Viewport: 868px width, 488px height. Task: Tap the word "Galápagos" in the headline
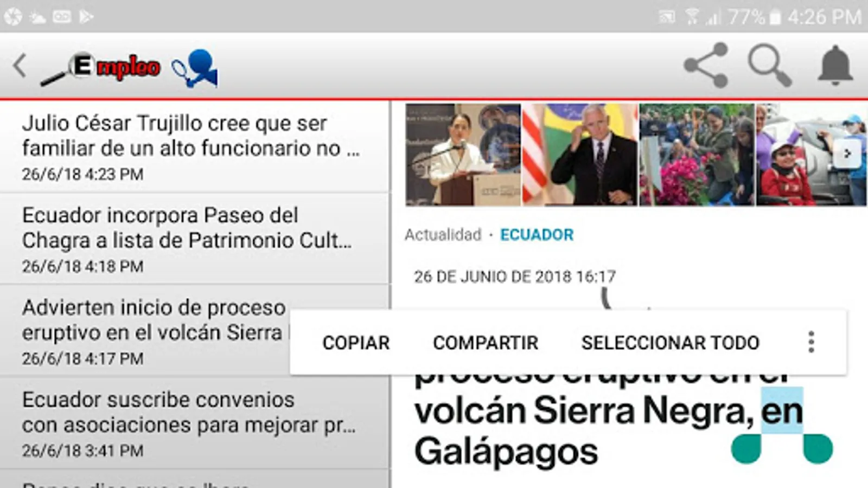click(x=506, y=452)
